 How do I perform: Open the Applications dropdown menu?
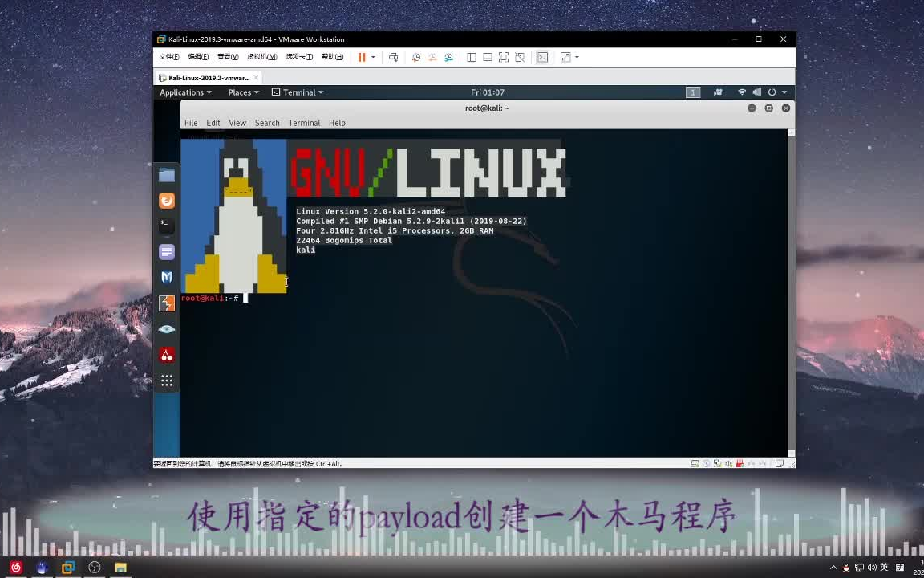(184, 92)
